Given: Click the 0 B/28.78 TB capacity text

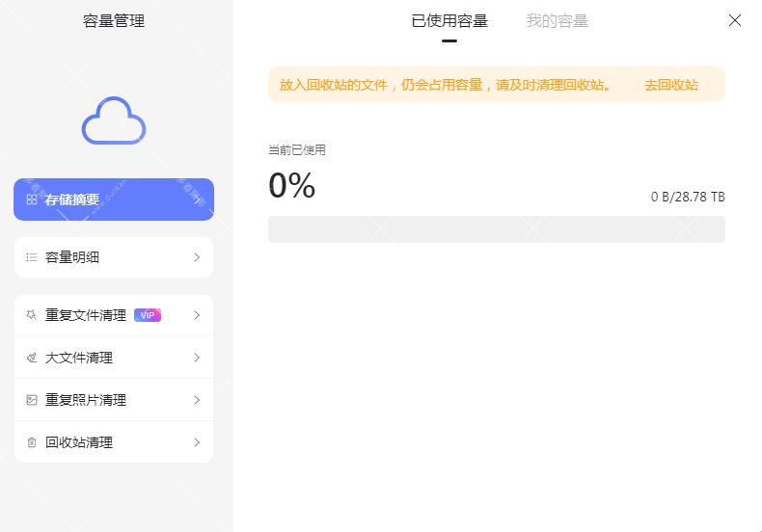Looking at the screenshot, I should coord(688,197).
